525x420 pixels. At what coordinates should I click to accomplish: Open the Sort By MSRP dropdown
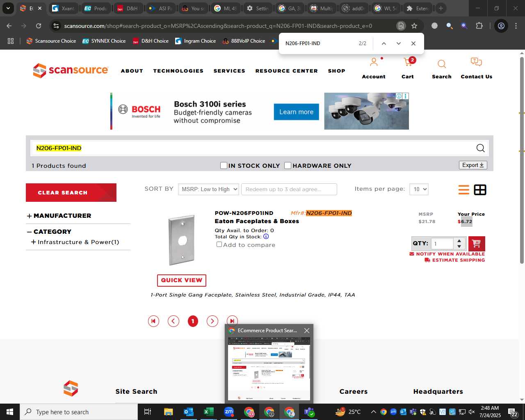coord(208,189)
